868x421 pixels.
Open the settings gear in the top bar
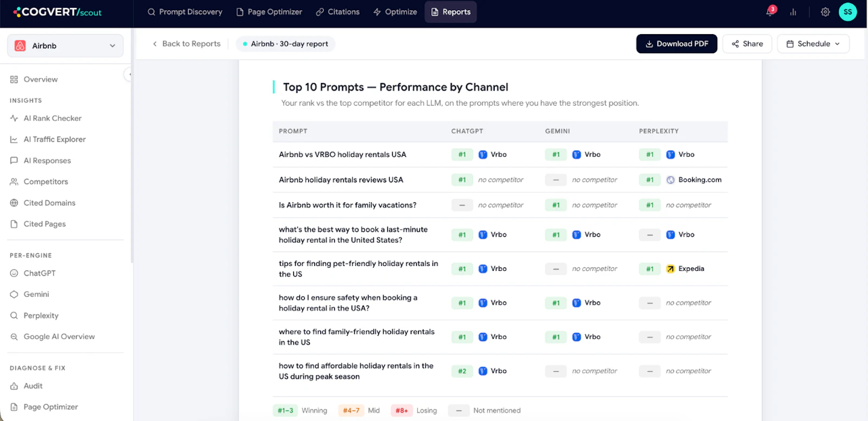click(x=825, y=12)
